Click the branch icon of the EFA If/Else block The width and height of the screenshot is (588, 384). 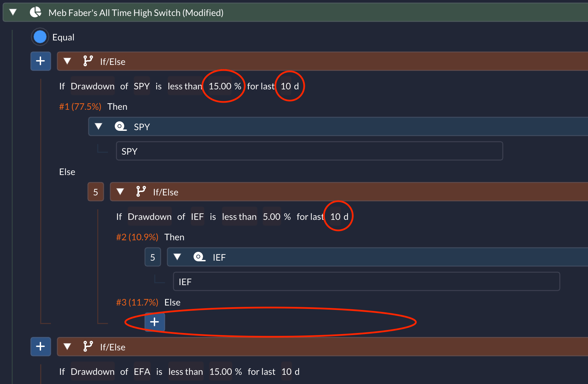[x=88, y=347]
